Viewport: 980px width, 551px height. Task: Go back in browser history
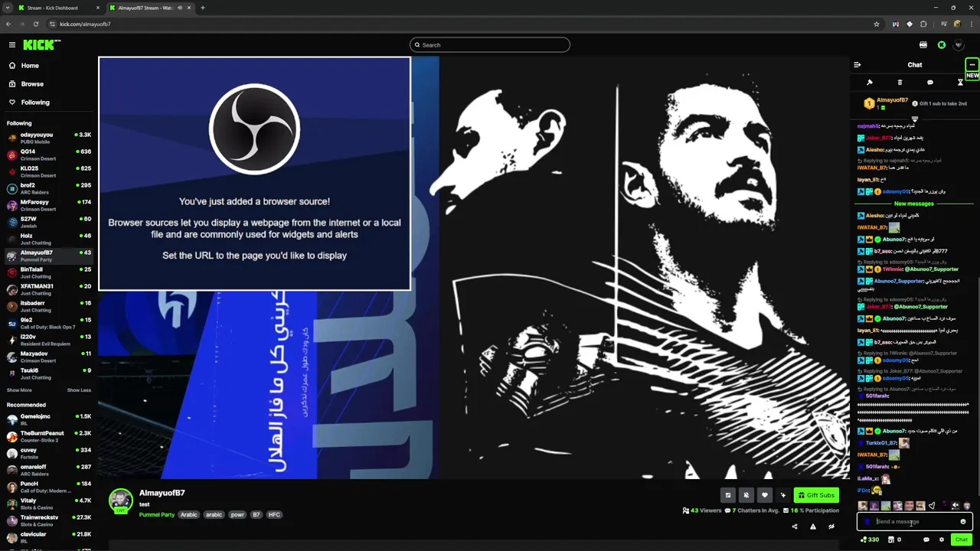pos(8,24)
